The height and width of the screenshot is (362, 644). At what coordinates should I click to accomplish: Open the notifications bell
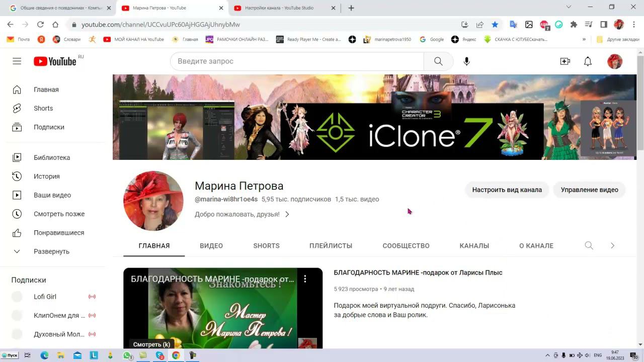[x=588, y=61]
